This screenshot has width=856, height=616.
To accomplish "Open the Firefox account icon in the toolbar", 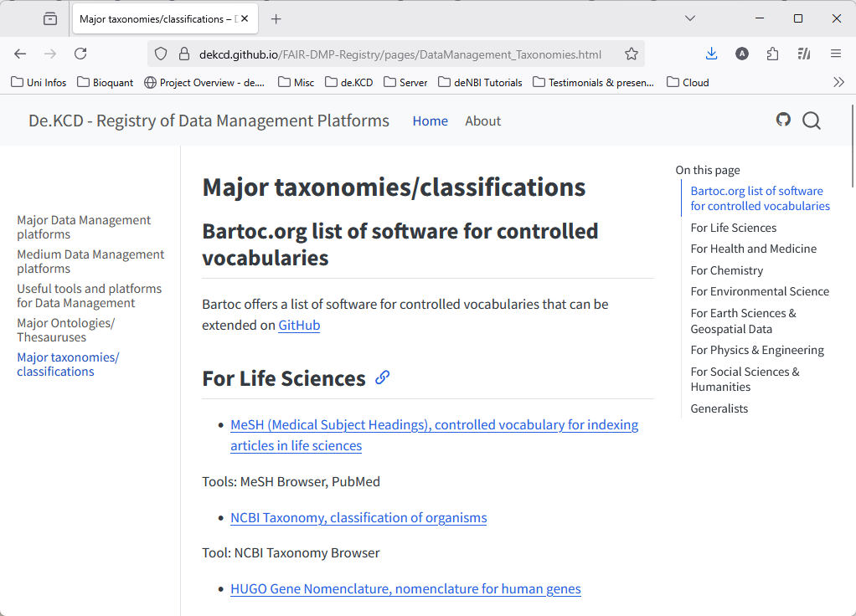I will point(741,53).
